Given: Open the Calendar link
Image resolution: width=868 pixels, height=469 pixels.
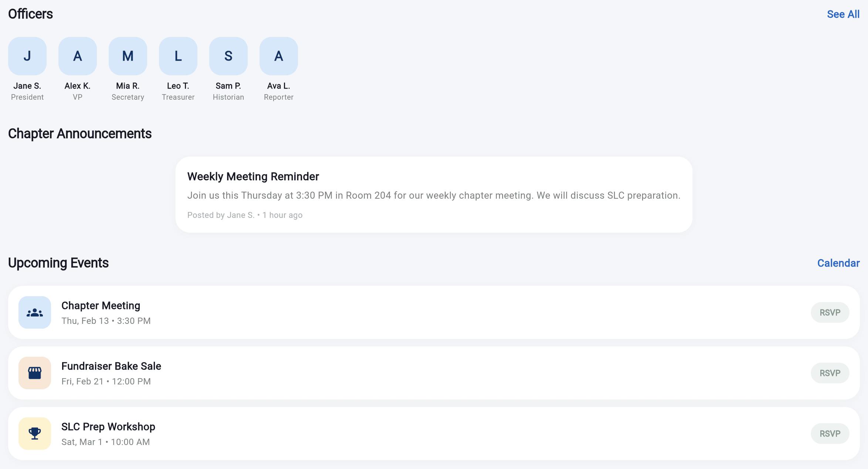Looking at the screenshot, I should pyautogui.click(x=838, y=263).
